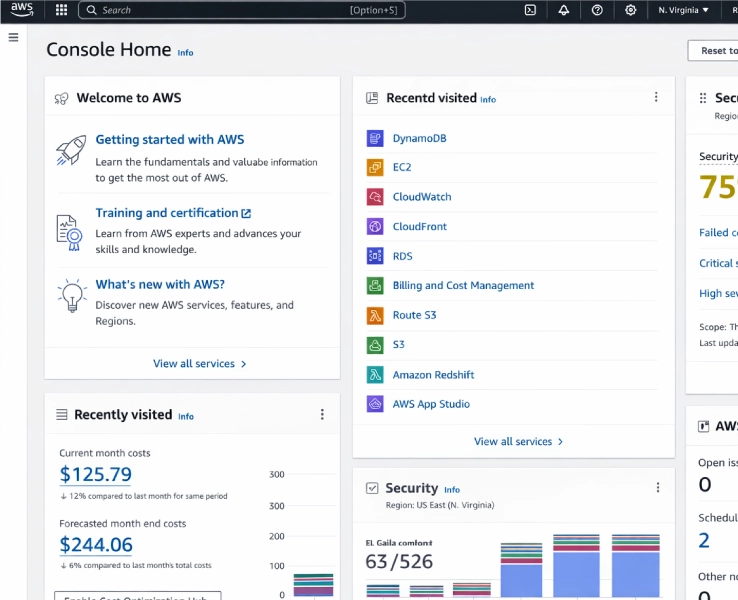Screen dimensions: 738x600
Task: Click the list icon beside Recently visited
Action: [x=62, y=415]
